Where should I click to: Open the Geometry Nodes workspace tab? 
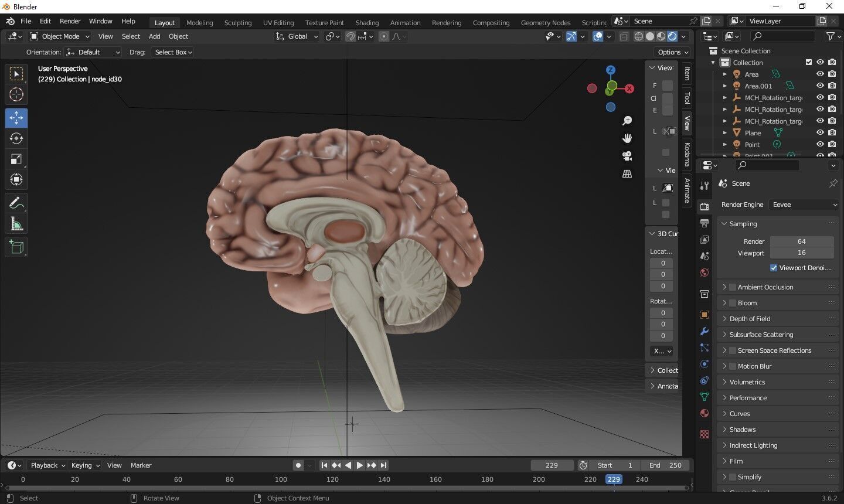click(546, 23)
